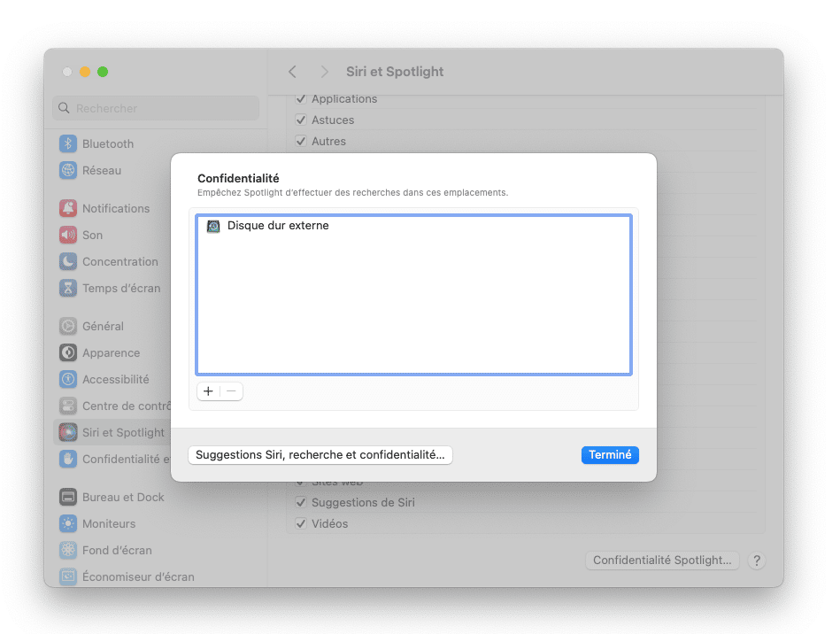Click the Accessibilité icon
This screenshot has width=840, height=634.
click(x=68, y=380)
